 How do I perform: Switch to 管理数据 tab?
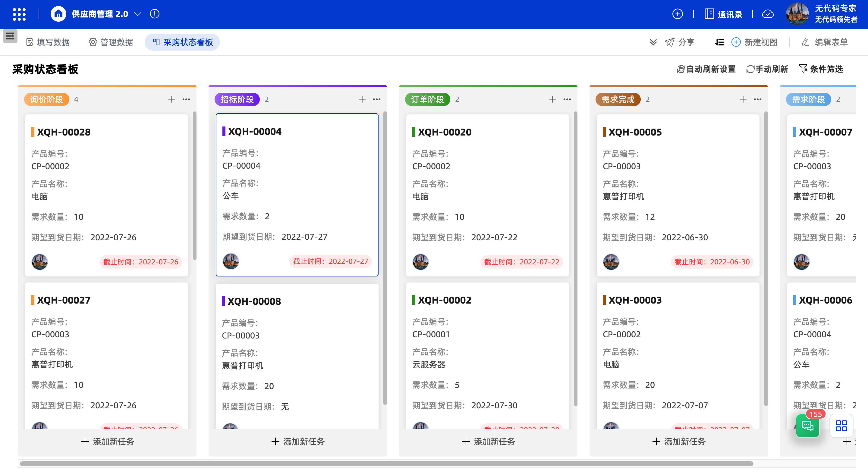[111, 42]
